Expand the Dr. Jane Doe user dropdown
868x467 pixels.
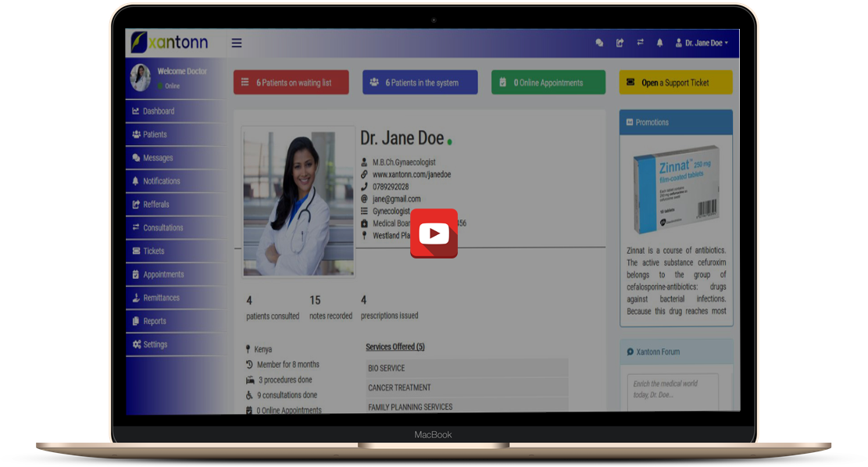coord(702,43)
